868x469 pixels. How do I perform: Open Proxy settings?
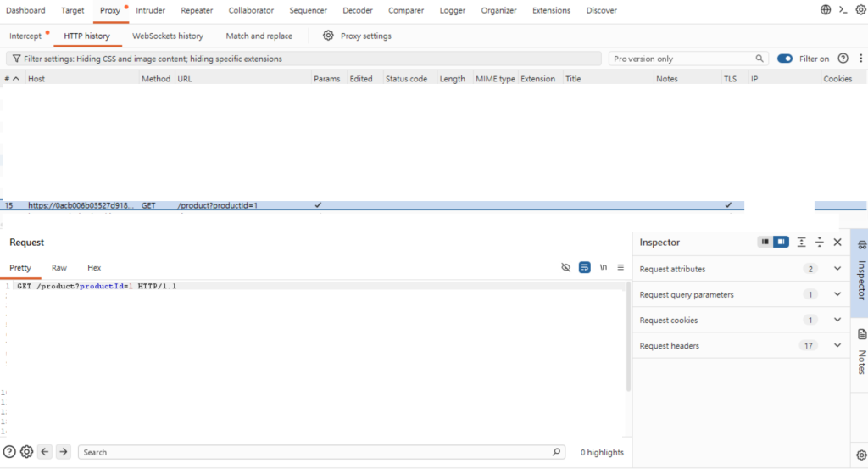[x=366, y=36]
